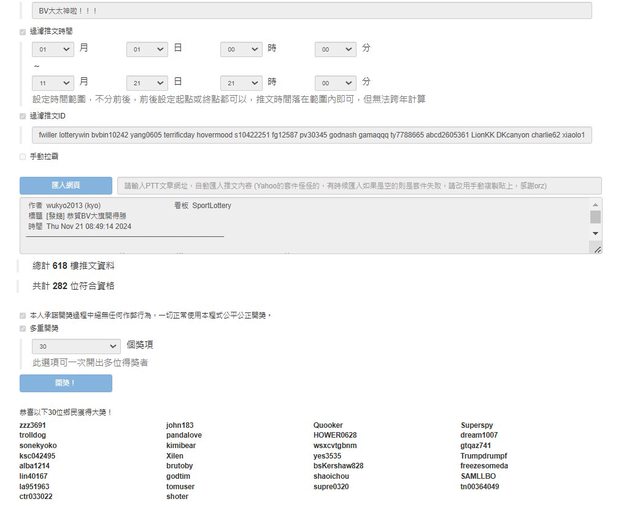The height and width of the screenshot is (507, 640).
Task: Click the 匯入網頁 button
Action: 66,185
